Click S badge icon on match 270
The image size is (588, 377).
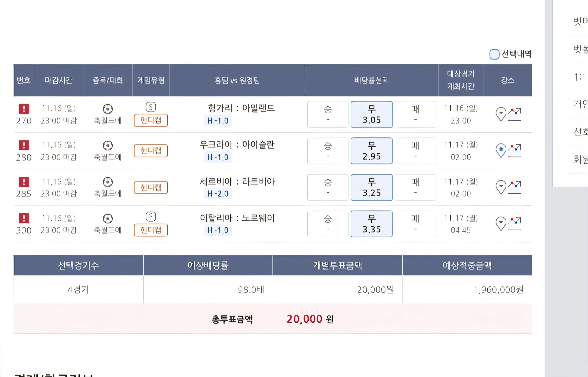[151, 107]
